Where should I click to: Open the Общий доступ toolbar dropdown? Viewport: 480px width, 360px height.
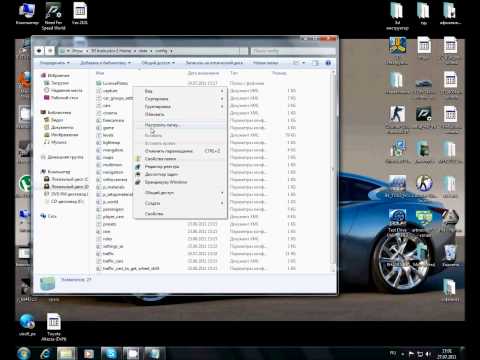(158, 63)
